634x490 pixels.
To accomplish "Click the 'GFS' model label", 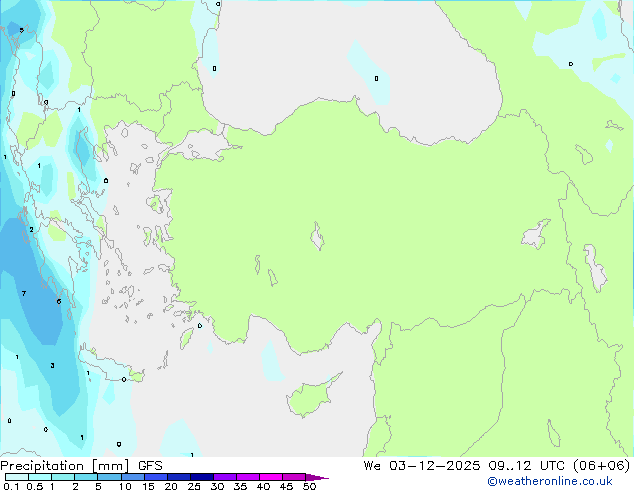I will point(150,466).
